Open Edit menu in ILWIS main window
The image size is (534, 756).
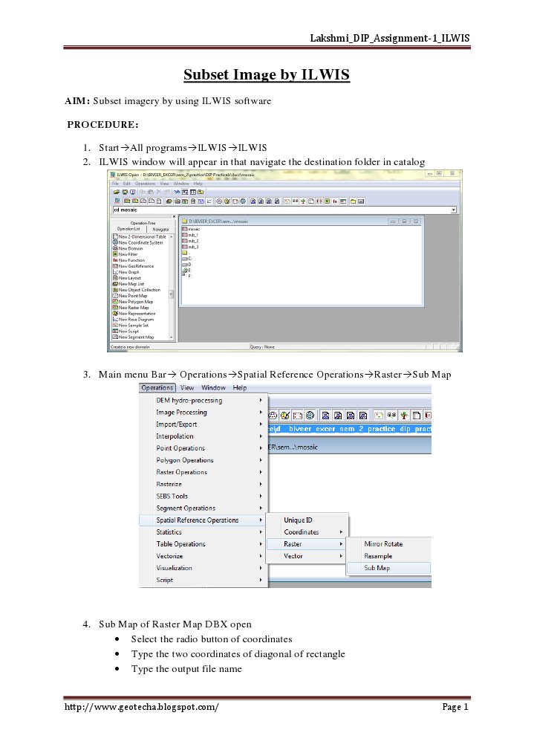coord(127,183)
